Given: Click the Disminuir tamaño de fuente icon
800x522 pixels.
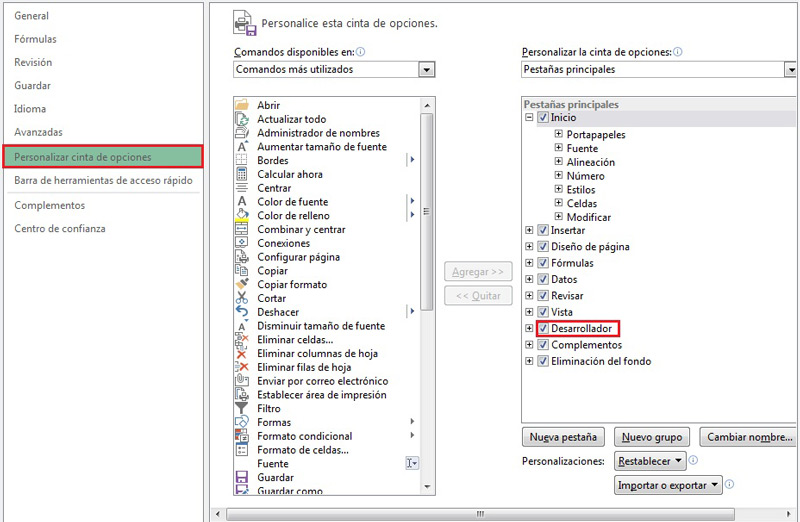Looking at the screenshot, I should click(242, 326).
